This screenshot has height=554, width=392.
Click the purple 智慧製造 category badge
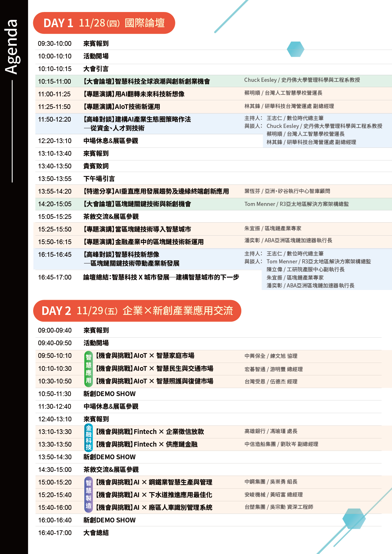click(x=88, y=495)
